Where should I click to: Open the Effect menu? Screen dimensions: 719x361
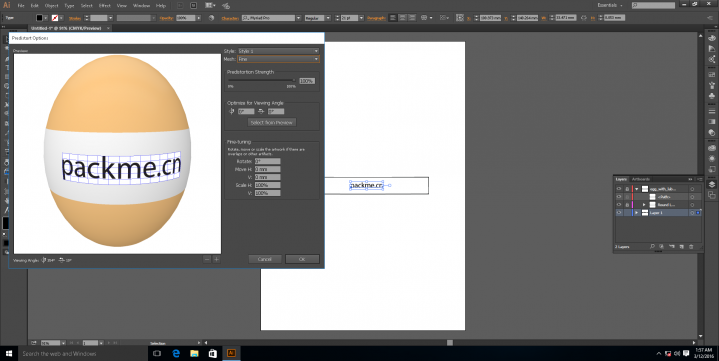(x=105, y=6)
